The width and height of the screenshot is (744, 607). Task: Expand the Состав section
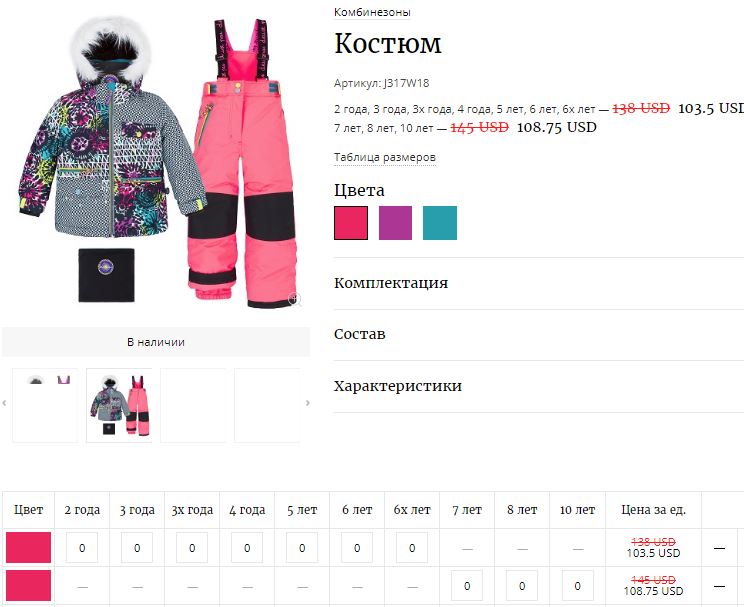click(x=539, y=334)
